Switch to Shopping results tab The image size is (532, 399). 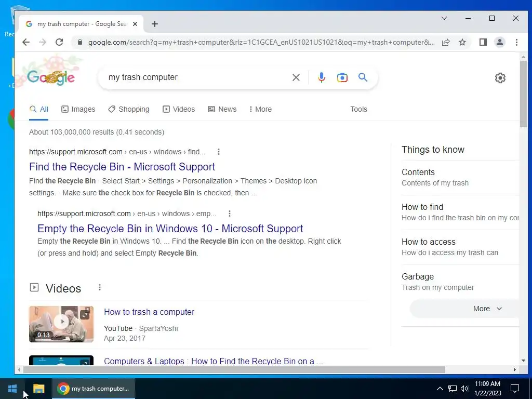[129, 109]
